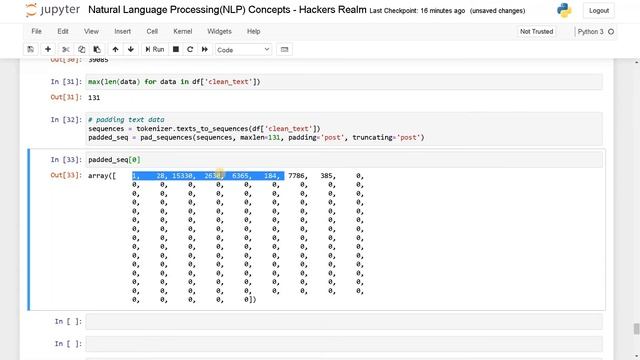The image size is (640, 360).
Task: Open the command palette keyboard icon
Action: tap(284, 49)
